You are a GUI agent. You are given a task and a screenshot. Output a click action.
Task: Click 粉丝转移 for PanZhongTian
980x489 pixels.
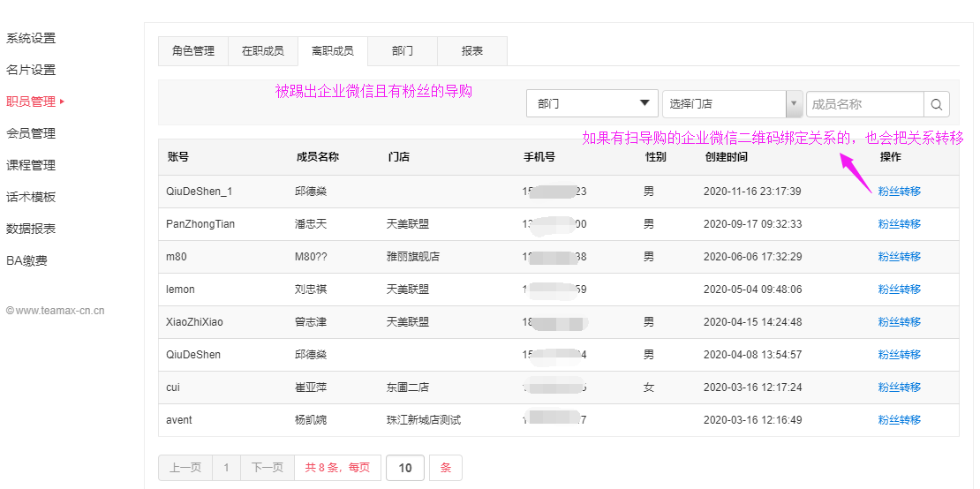point(899,224)
